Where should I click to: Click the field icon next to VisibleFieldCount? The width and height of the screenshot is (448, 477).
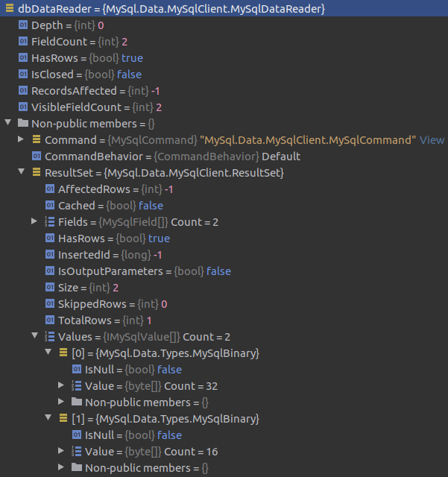click(x=23, y=107)
